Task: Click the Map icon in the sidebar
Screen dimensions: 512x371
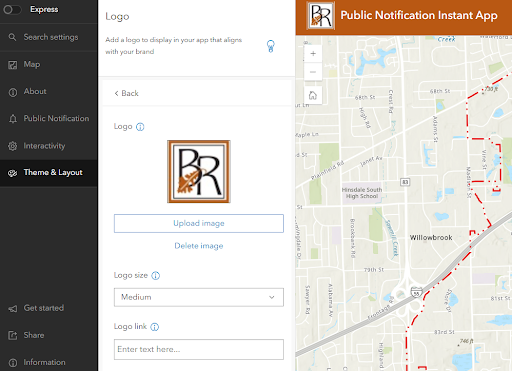Action: coord(13,65)
